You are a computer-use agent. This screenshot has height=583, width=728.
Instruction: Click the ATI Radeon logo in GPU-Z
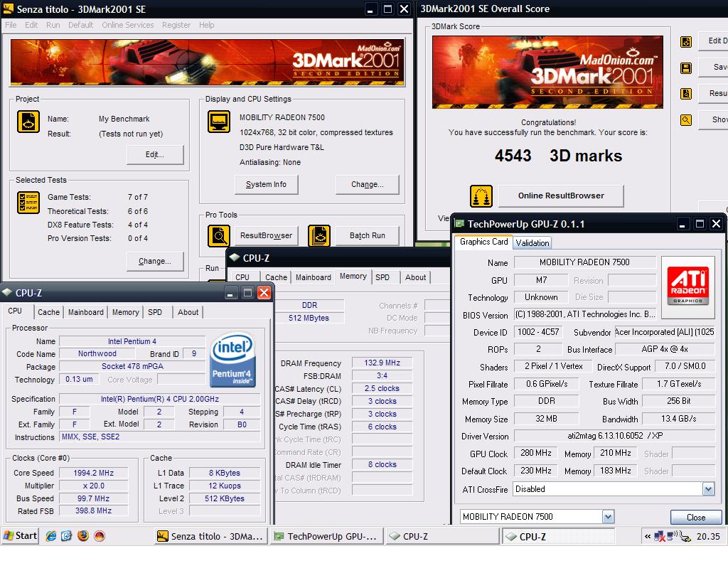tap(687, 287)
